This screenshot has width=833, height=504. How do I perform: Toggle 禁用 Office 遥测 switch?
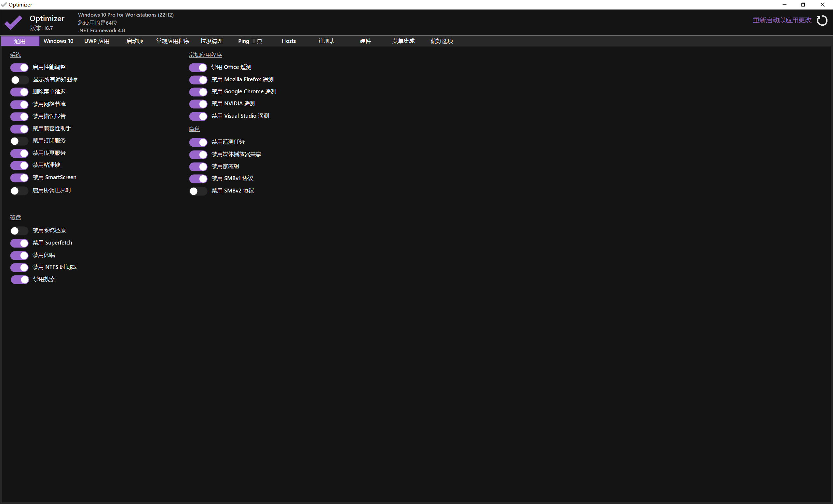pos(198,68)
